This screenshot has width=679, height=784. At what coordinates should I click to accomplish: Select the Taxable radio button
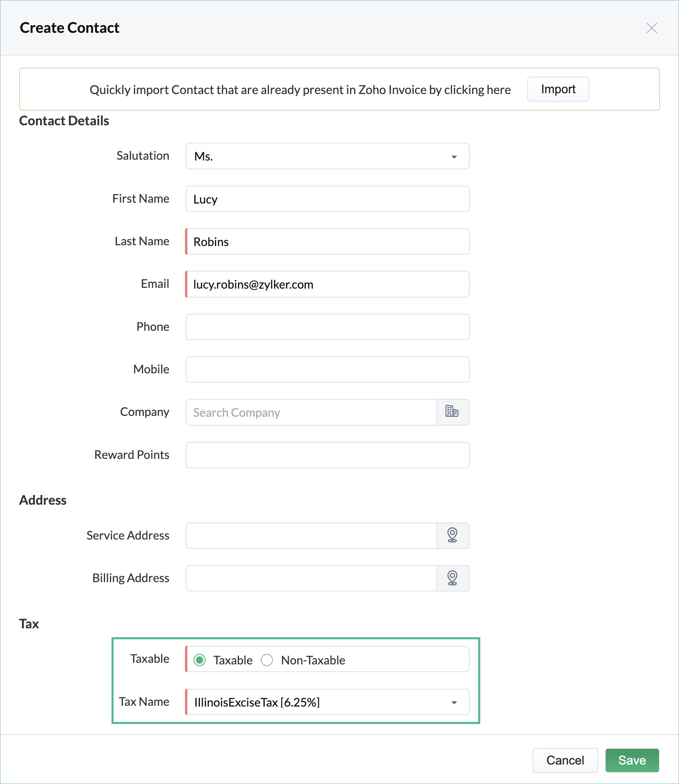point(200,660)
